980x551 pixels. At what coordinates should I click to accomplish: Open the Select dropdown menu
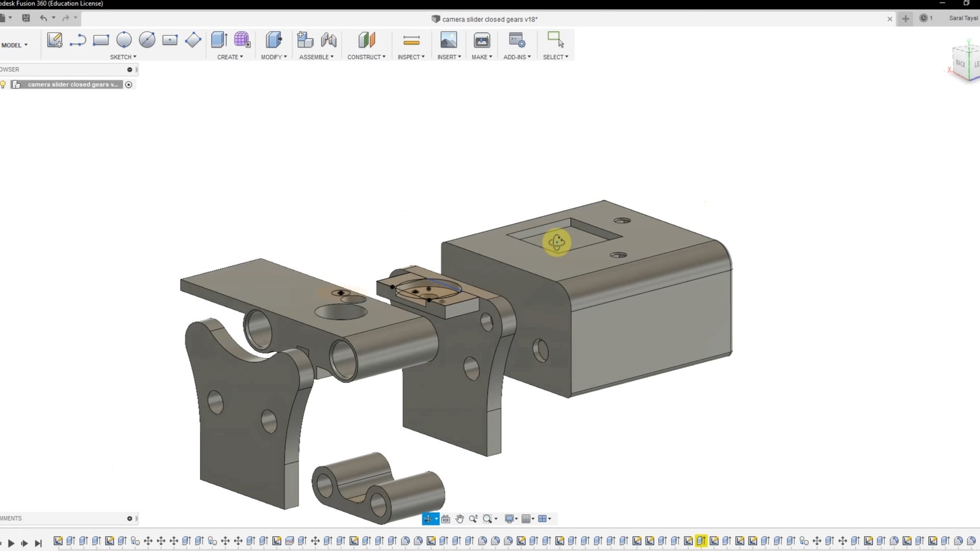(x=556, y=57)
